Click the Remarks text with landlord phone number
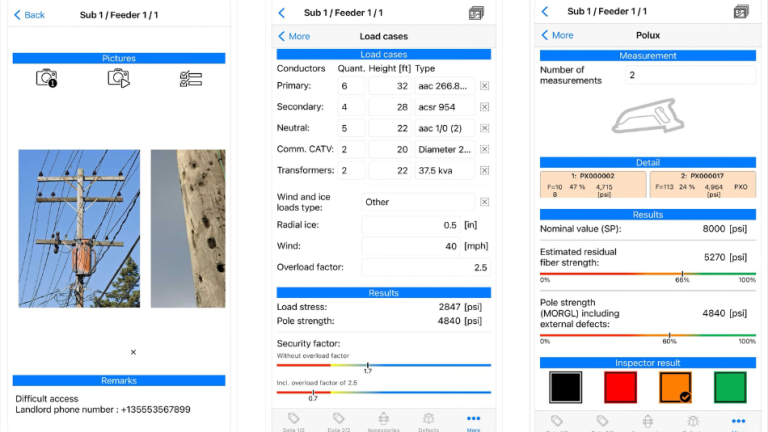This screenshot has height=432, width=768. click(x=103, y=404)
